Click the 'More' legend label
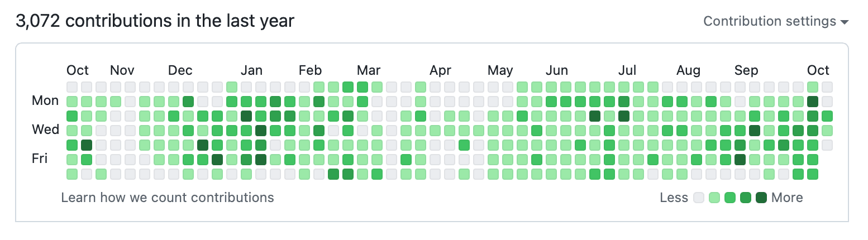868x240 pixels. [787, 198]
